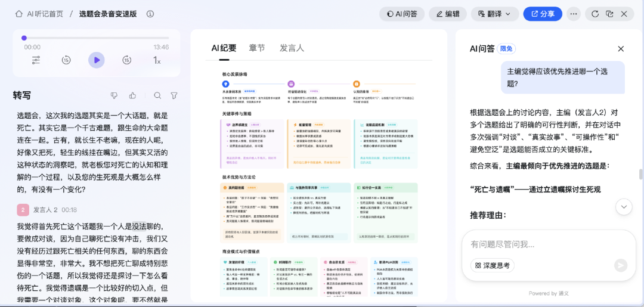Open the 翻译 translate dropdown

click(494, 14)
